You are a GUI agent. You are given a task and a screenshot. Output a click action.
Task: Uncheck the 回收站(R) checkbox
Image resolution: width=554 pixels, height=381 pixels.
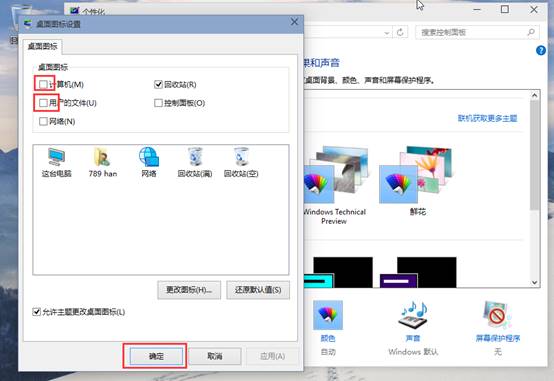click(x=158, y=84)
